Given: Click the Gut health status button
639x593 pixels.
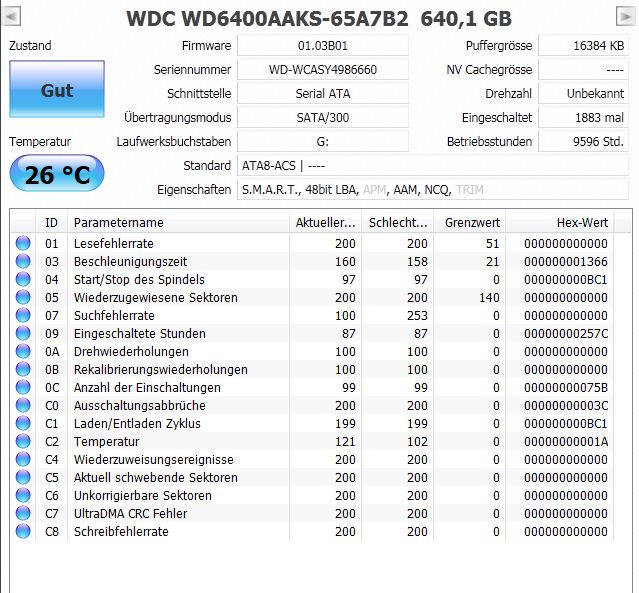Looking at the screenshot, I should click(x=57, y=90).
